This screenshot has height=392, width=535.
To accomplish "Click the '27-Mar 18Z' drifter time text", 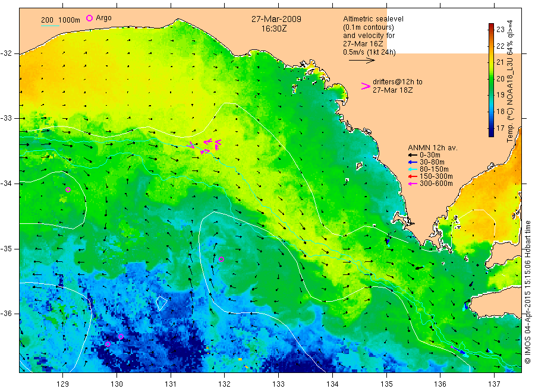I will pyautogui.click(x=393, y=90).
